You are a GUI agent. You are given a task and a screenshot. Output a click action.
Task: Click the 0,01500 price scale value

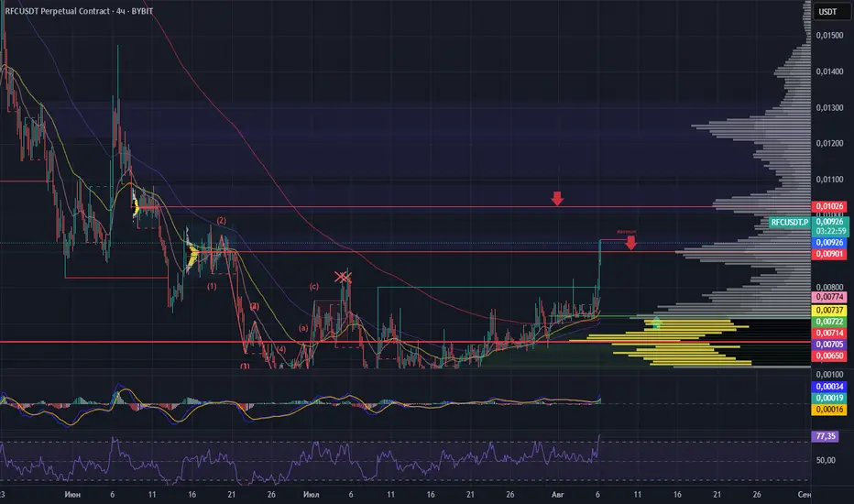click(829, 36)
